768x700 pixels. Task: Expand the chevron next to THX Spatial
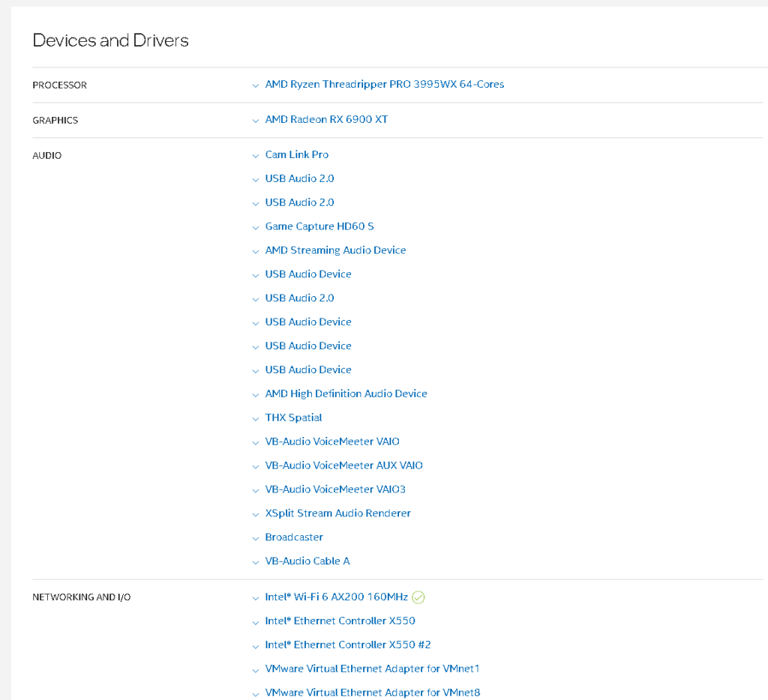click(255, 419)
